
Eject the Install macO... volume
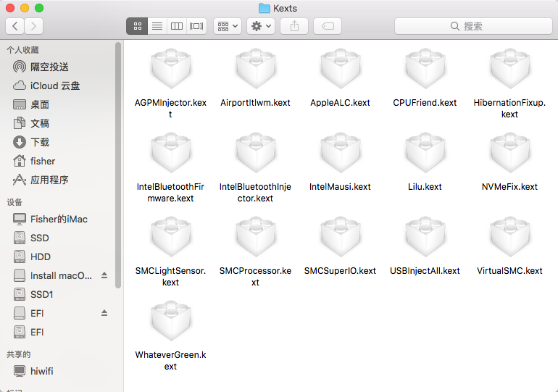[104, 275]
